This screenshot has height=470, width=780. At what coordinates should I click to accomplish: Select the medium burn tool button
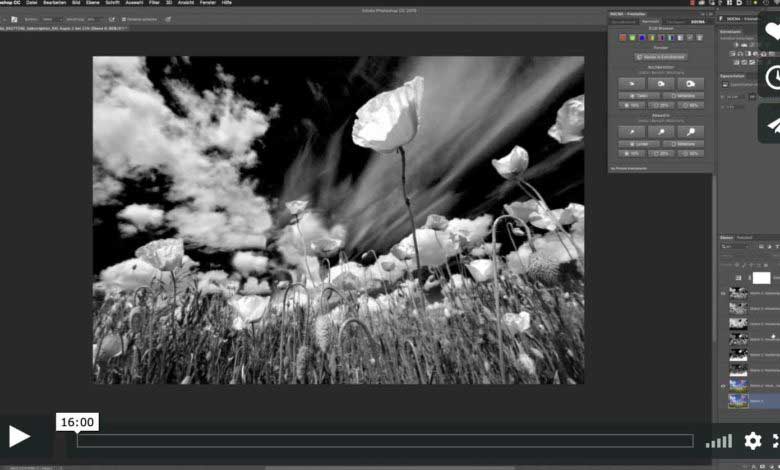tap(661, 84)
